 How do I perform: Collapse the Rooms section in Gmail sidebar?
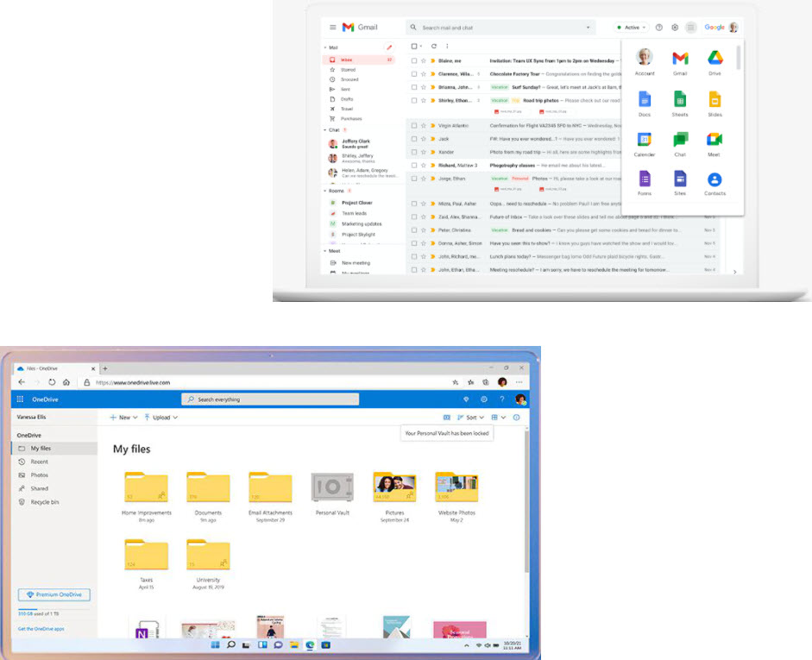(325, 191)
